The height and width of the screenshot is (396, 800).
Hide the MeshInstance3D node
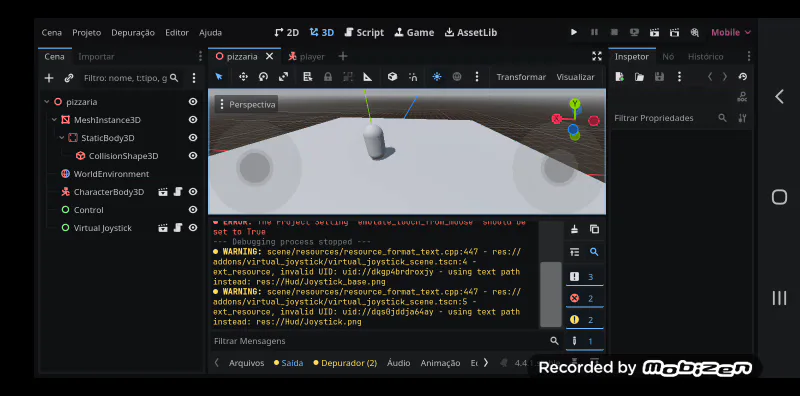[193, 119]
